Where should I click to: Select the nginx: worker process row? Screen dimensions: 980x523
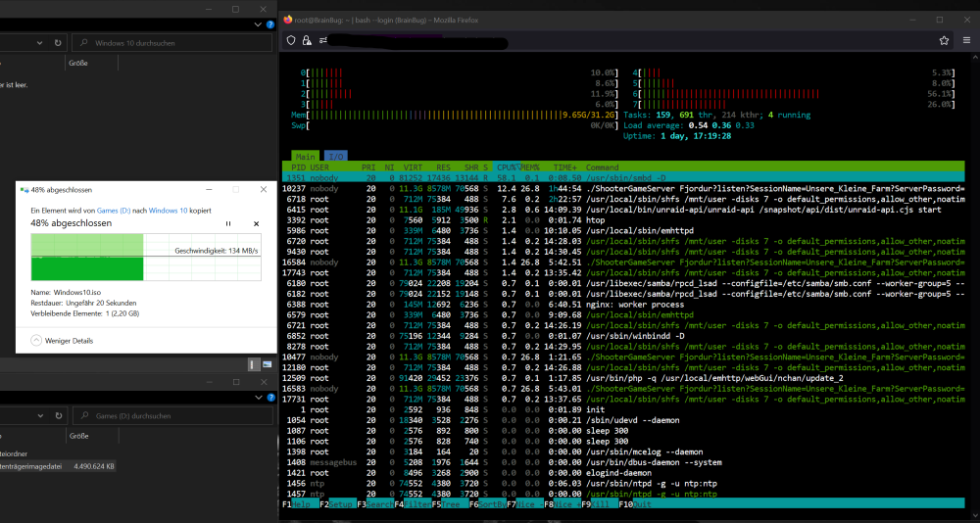click(623, 305)
